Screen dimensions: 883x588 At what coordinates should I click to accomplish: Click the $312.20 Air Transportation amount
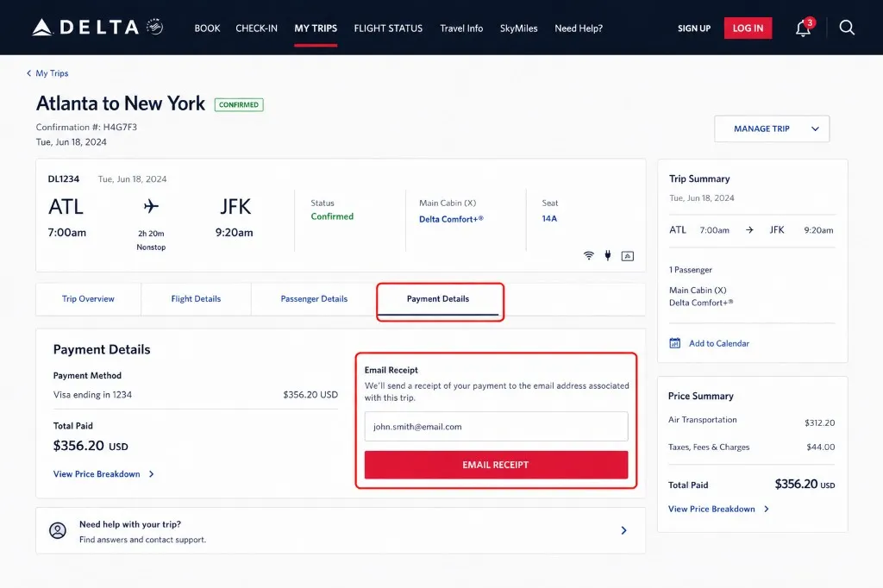tap(819, 423)
